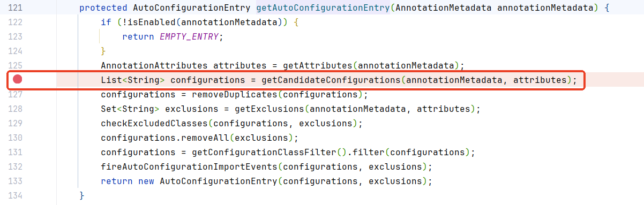Screen dimensions: 644x205
Task: Set breakpoint at line number 127
Action: 16,94
